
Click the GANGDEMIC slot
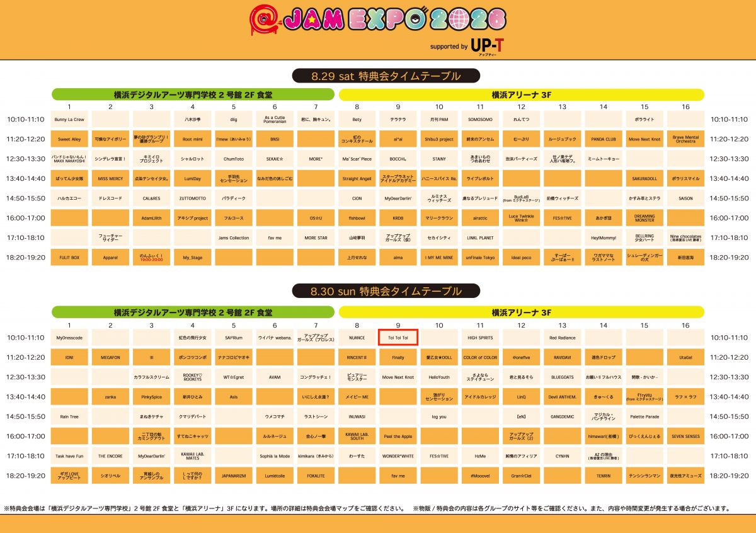[x=563, y=417]
